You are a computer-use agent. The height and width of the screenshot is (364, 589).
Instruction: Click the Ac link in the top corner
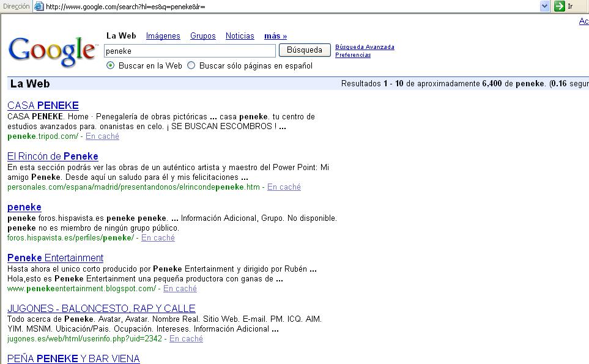click(x=583, y=21)
